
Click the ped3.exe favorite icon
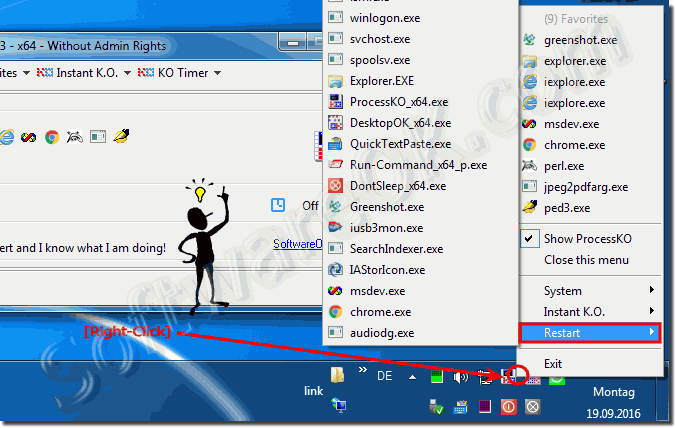point(530,208)
